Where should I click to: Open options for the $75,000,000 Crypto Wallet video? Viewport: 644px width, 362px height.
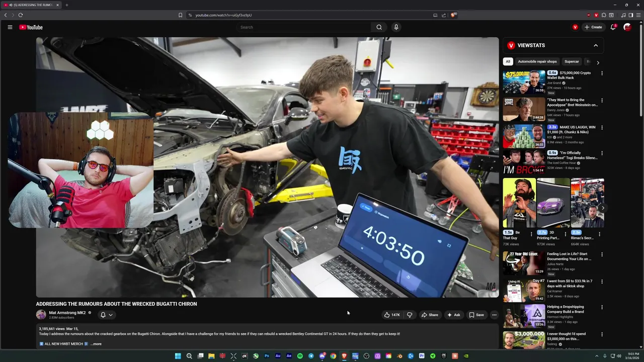[602, 73]
